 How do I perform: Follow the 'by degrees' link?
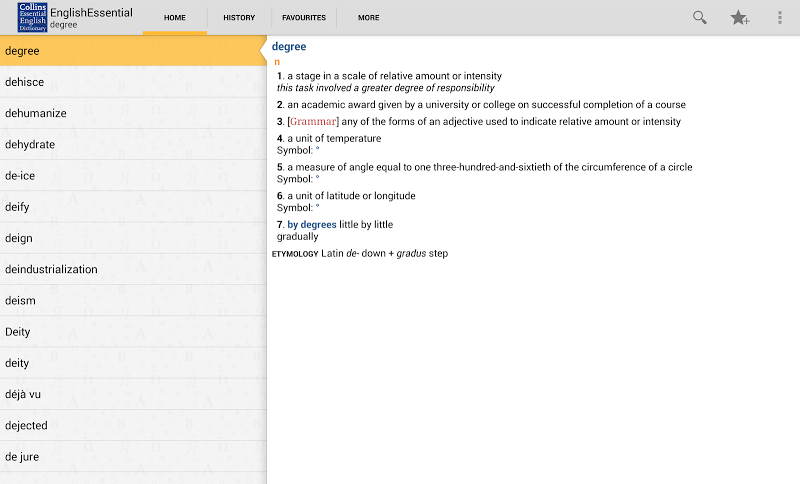point(312,224)
